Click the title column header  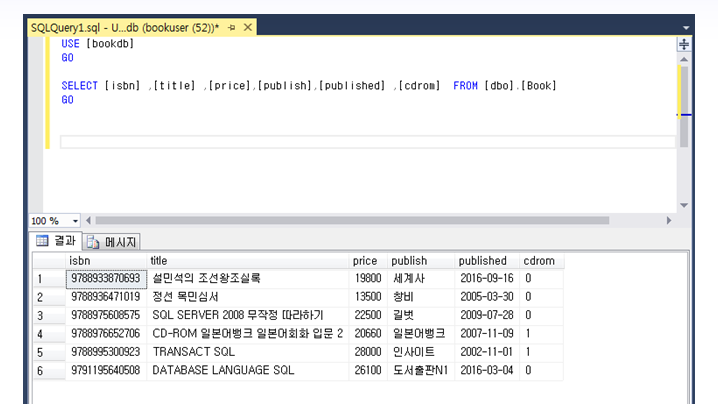(x=248, y=261)
